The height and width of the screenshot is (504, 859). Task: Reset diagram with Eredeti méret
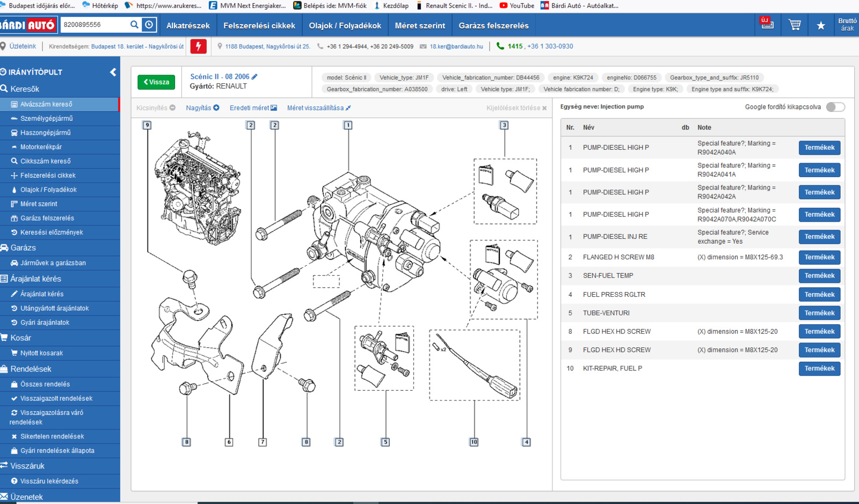[x=253, y=108]
